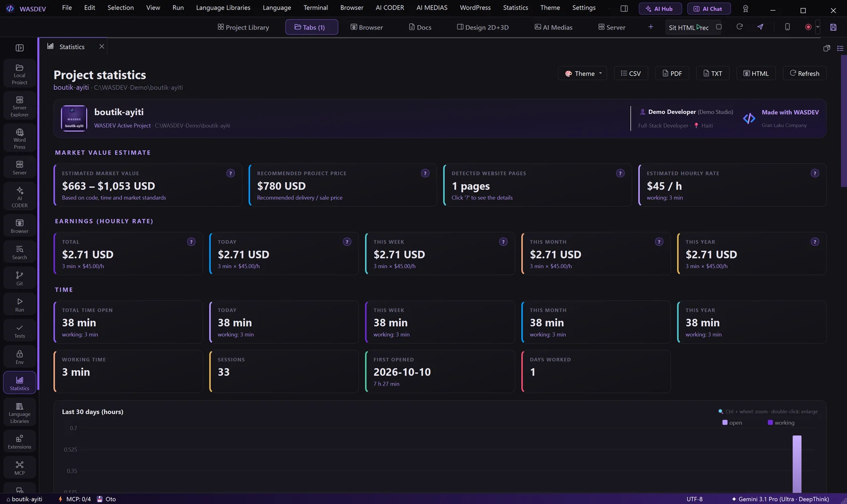847x504 pixels.
Task: Open the AI Chat button
Action: [708, 9]
